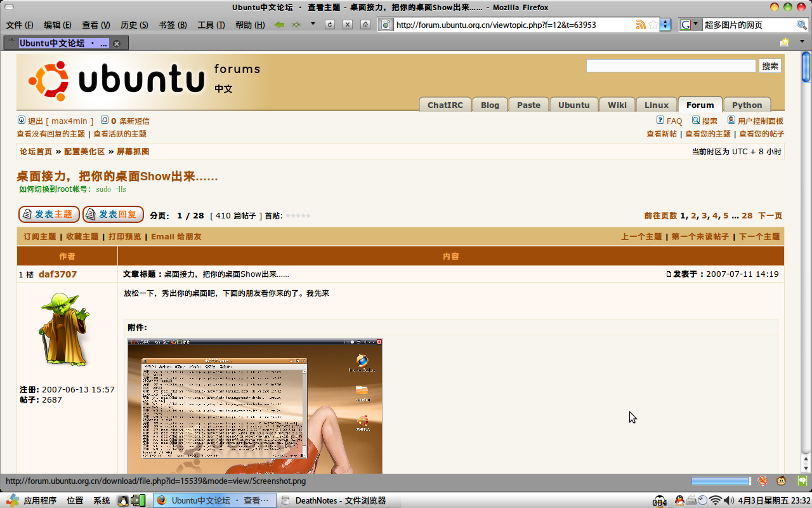This screenshot has height=508, width=812.
Task: Open the 编辑 (E) menu
Action: (x=57, y=25)
